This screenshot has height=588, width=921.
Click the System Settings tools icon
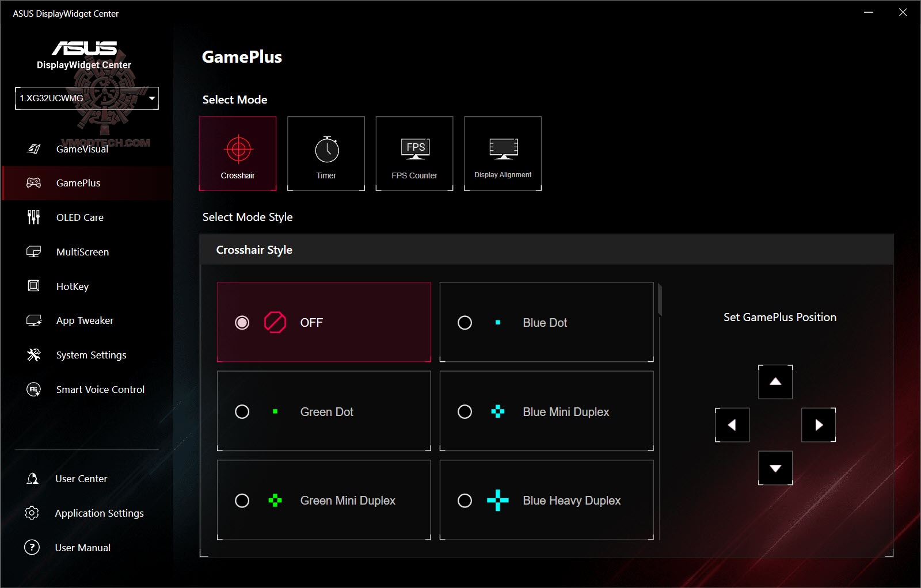coord(34,355)
